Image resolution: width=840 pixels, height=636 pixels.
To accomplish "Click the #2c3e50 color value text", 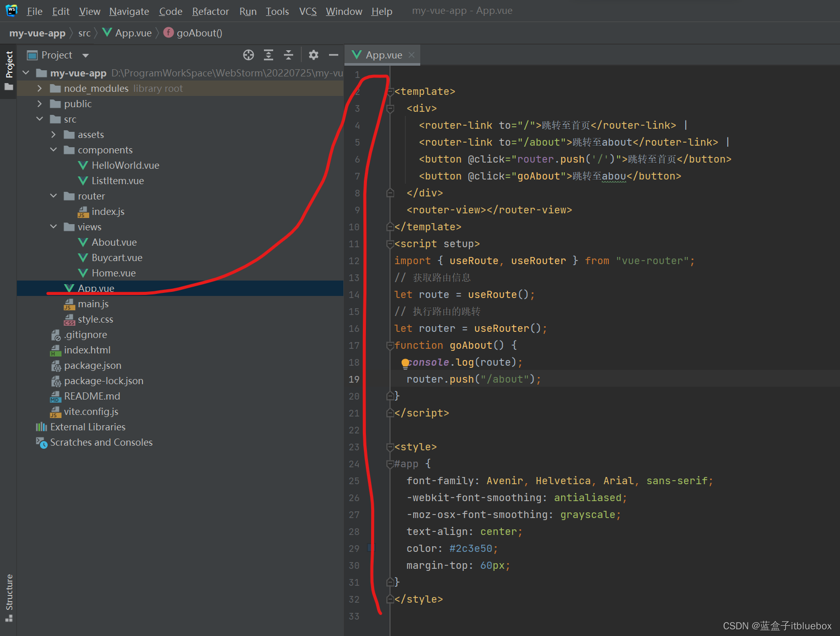I will [x=470, y=548].
